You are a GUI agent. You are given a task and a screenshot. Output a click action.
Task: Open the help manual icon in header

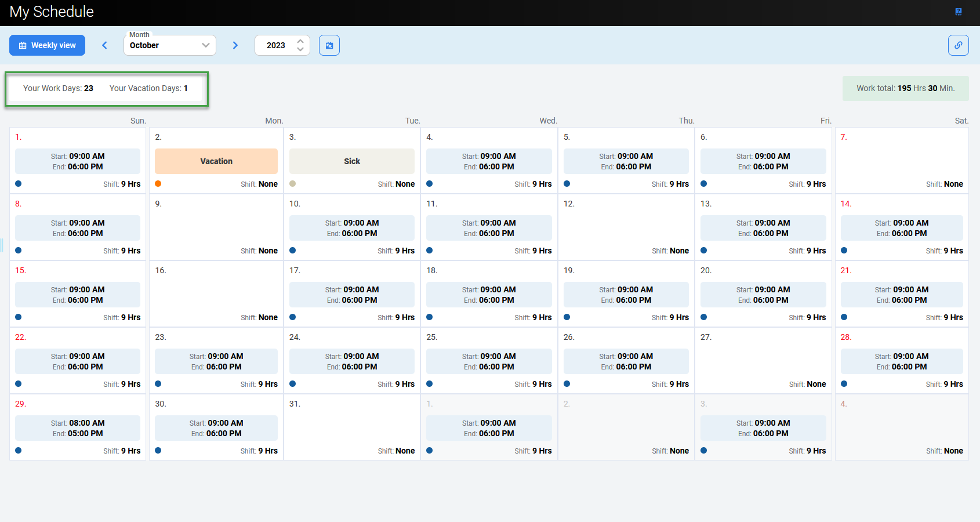(x=959, y=12)
